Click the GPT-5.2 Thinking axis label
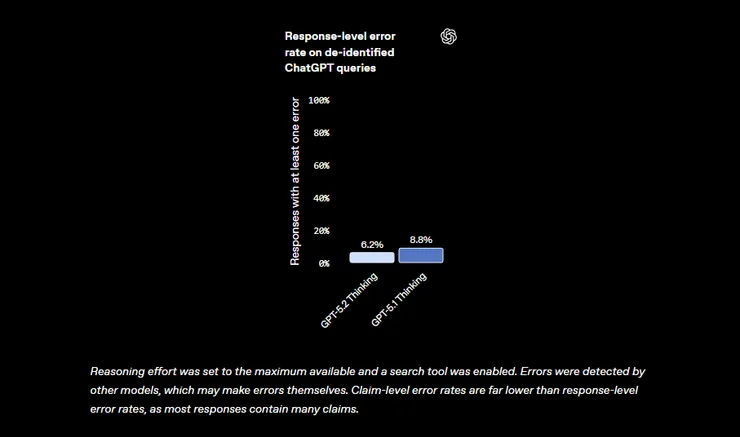This screenshot has height=437, width=740. [x=349, y=299]
